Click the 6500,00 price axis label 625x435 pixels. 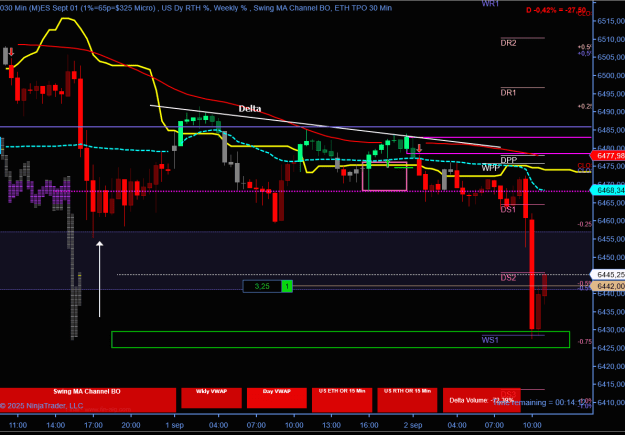click(x=611, y=75)
